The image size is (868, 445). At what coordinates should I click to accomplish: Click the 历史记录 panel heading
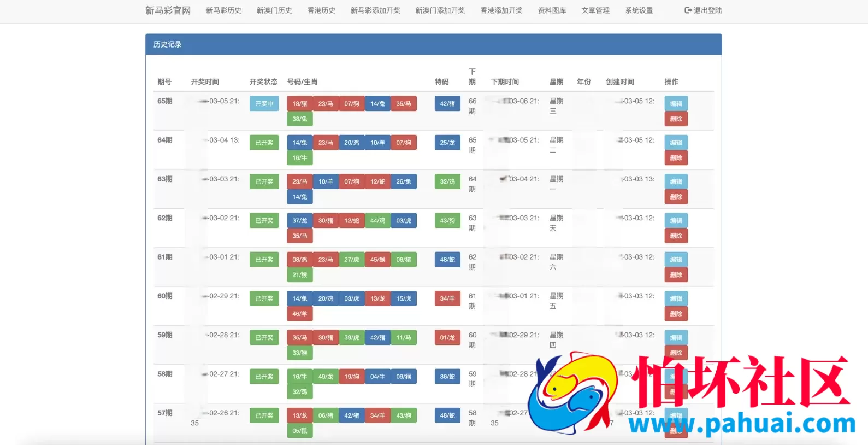(168, 44)
